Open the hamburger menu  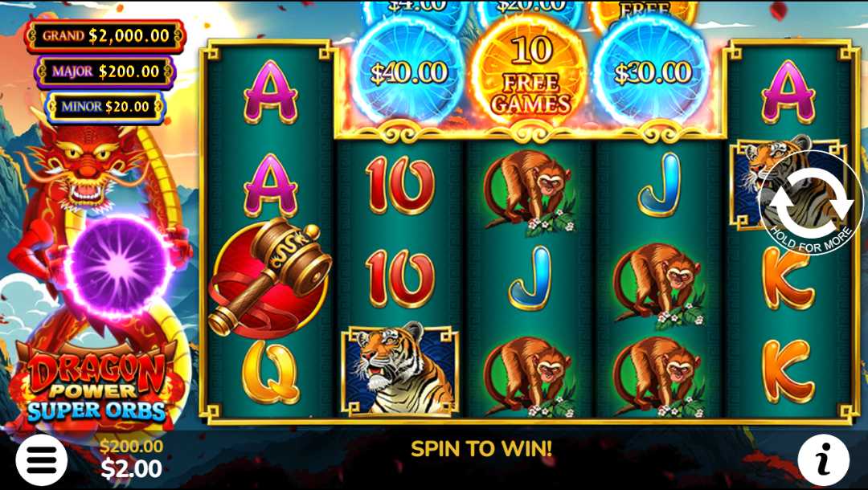[42, 459]
